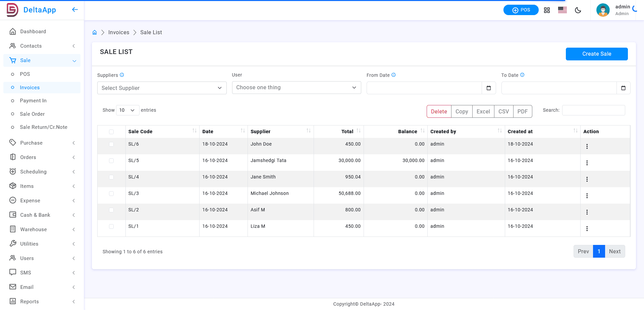Click the home icon in the breadcrumb
This screenshot has width=644, height=310.
94,32
